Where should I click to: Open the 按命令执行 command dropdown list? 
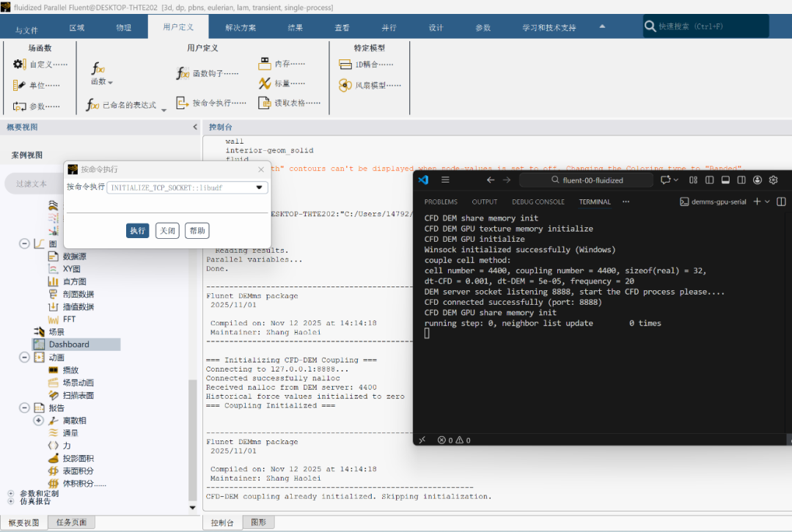(259, 188)
